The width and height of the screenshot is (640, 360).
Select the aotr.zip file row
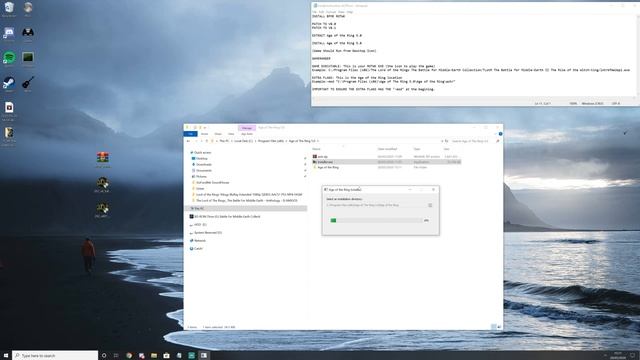tap(387, 157)
